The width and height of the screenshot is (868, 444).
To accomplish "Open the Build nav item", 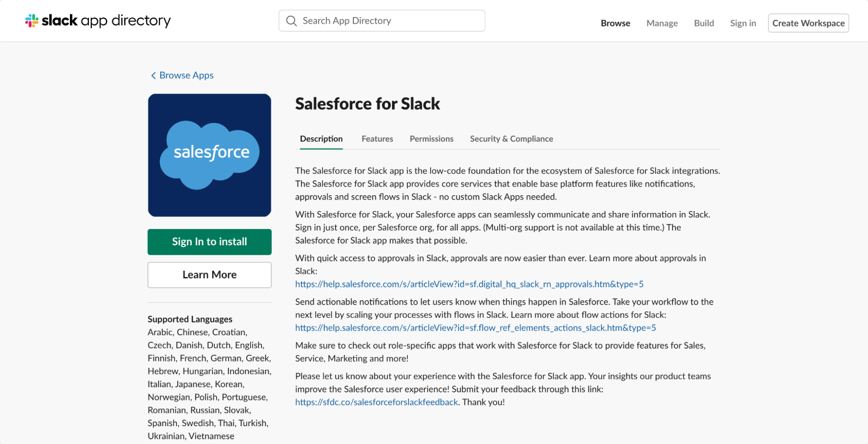I will [704, 23].
